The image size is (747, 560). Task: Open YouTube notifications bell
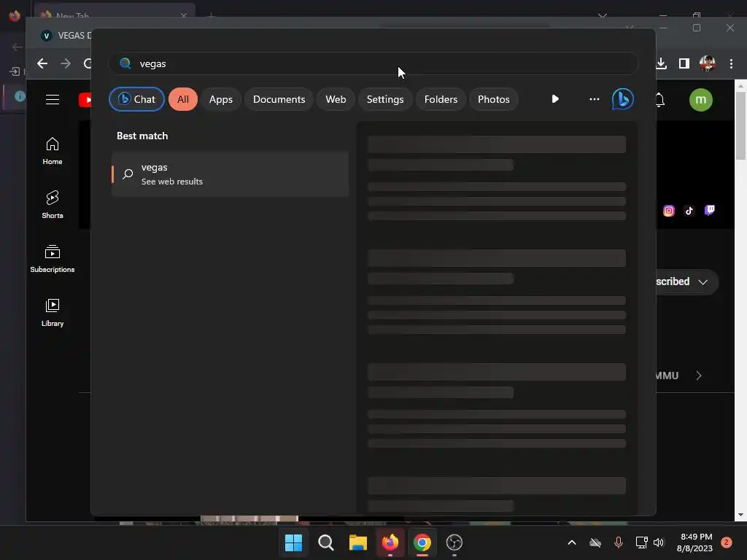coord(660,99)
